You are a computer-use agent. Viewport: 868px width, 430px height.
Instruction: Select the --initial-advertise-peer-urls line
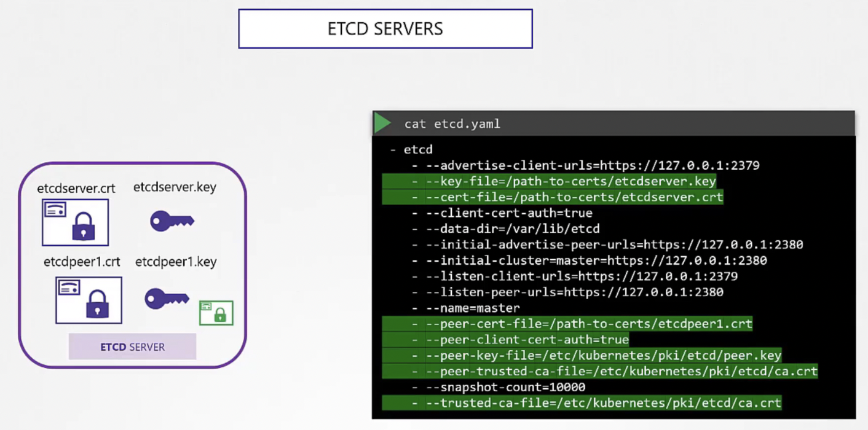click(x=607, y=244)
